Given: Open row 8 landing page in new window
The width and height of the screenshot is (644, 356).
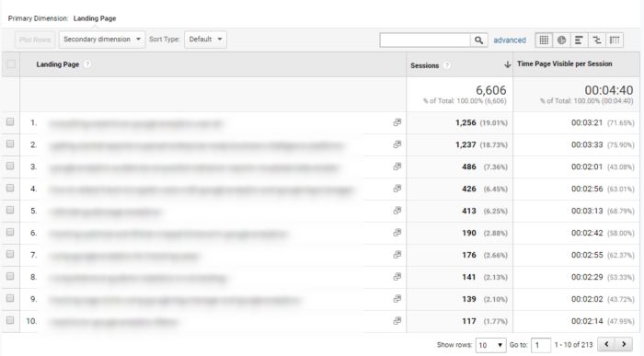Looking at the screenshot, I should pyautogui.click(x=397, y=277).
